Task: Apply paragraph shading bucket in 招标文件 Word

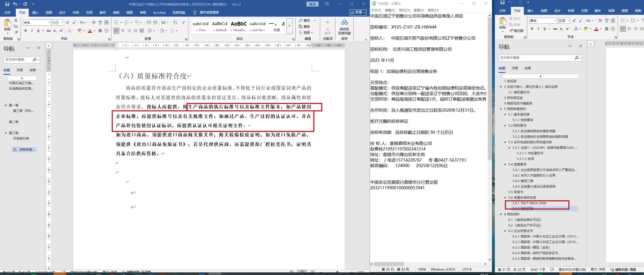Action: 162,31
